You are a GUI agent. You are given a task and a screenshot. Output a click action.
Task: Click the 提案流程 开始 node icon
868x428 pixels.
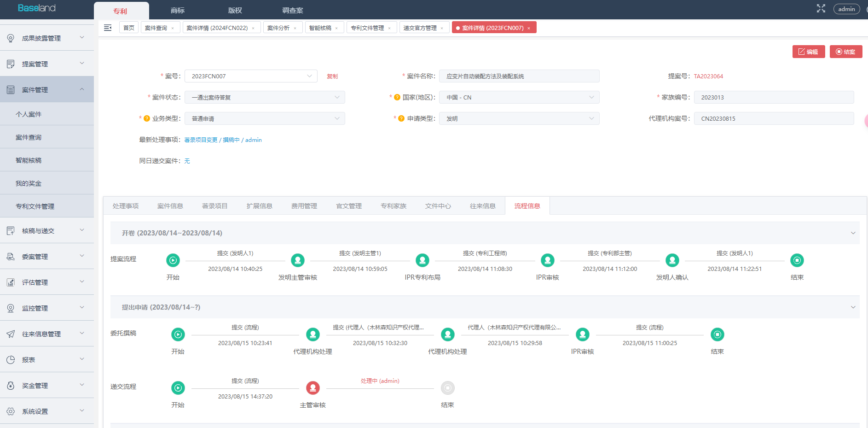173,260
